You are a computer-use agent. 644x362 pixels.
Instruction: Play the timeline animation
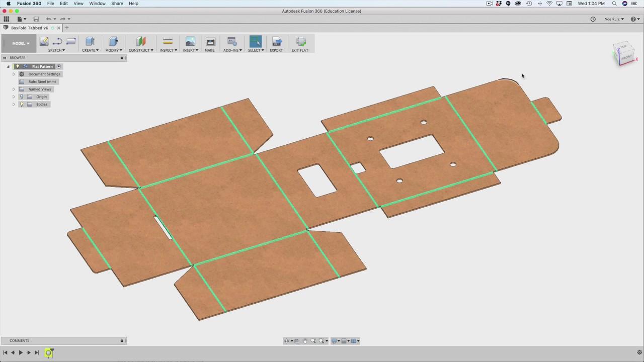click(x=21, y=353)
